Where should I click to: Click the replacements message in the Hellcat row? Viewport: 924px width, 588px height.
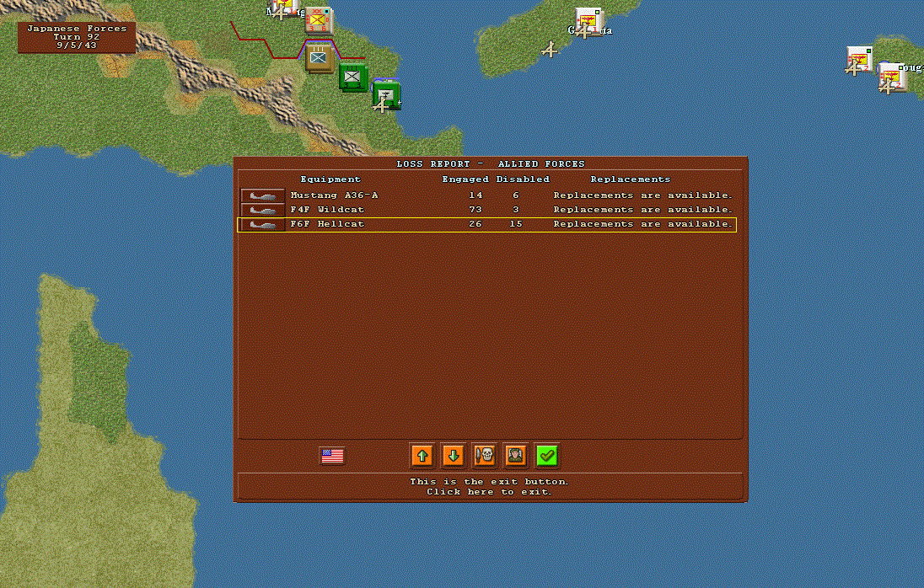(643, 224)
